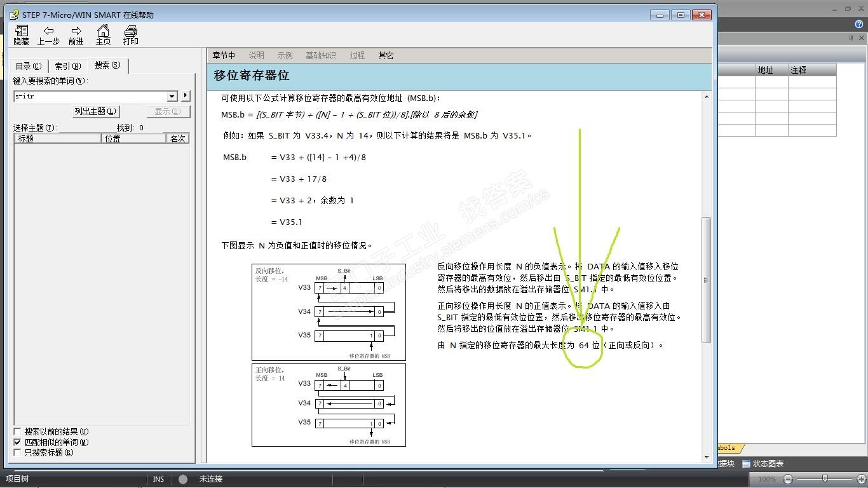Select the 搜索 search tab
The height and width of the screenshot is (488, 868).
pos(107,65)
